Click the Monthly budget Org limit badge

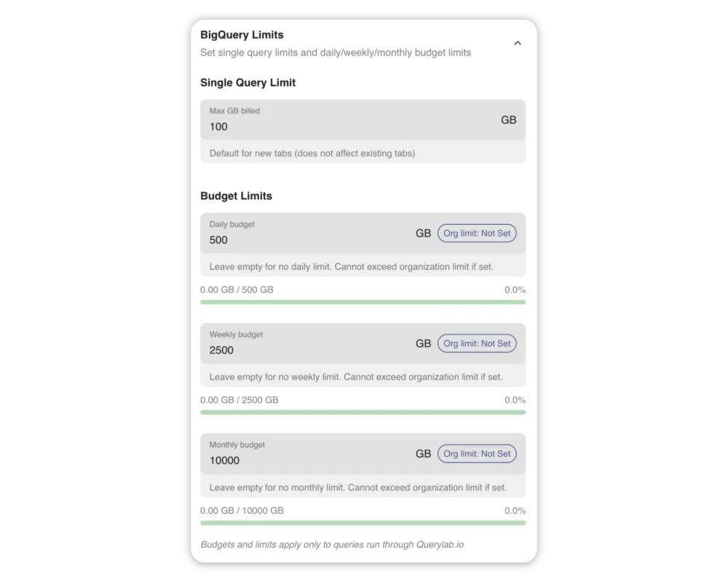click(x=477, y=454)
